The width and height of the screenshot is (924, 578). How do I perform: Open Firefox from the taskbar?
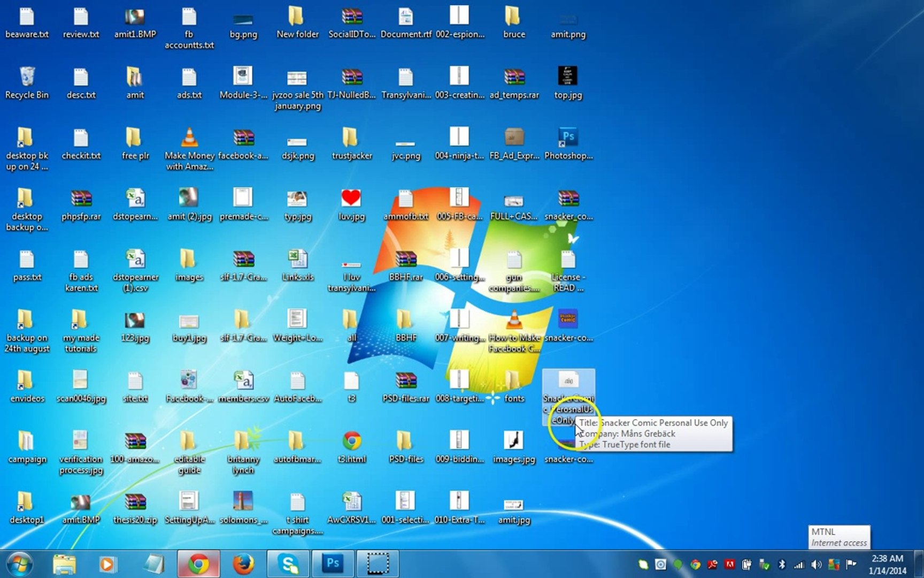(x=243, y=564)
